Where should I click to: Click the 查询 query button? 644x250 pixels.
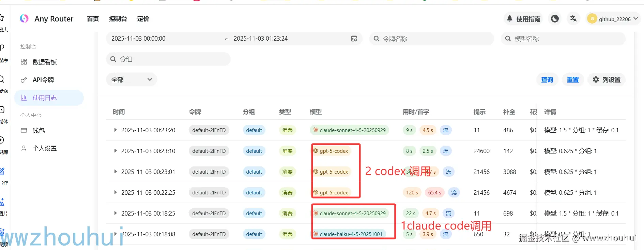click(x=547, y=79)
